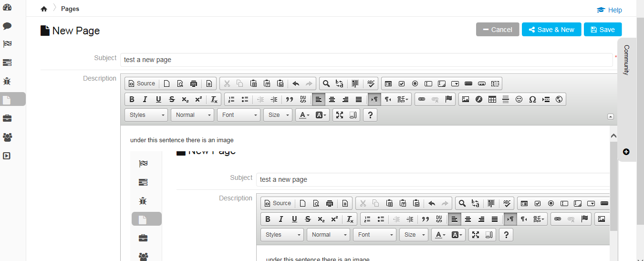Insert a checkbox form field icon
The height and width of the screenshot is (261, 644).
point(402,84)
